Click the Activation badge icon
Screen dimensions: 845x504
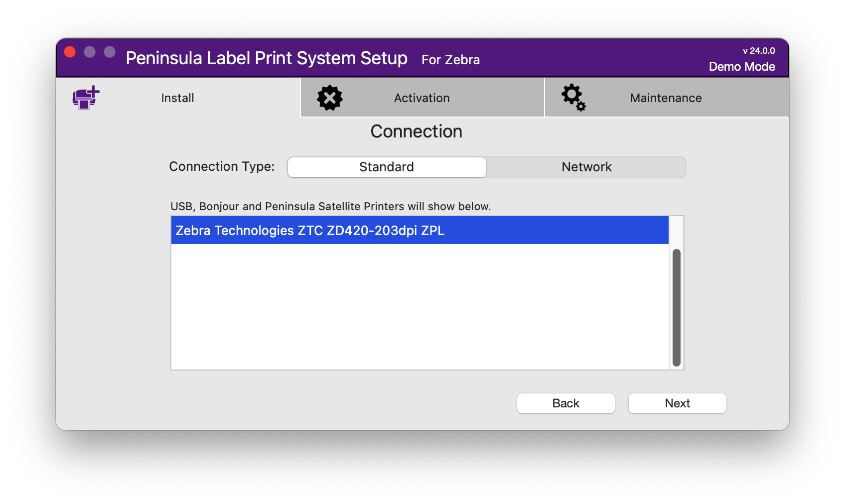[330, 98]
